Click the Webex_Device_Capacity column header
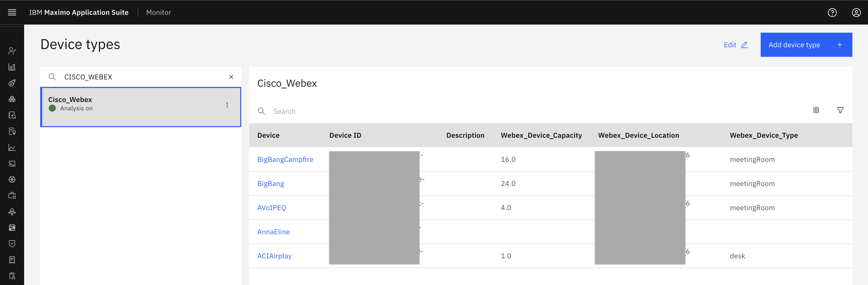Screen dimensions: 868x285 point(541,135)
